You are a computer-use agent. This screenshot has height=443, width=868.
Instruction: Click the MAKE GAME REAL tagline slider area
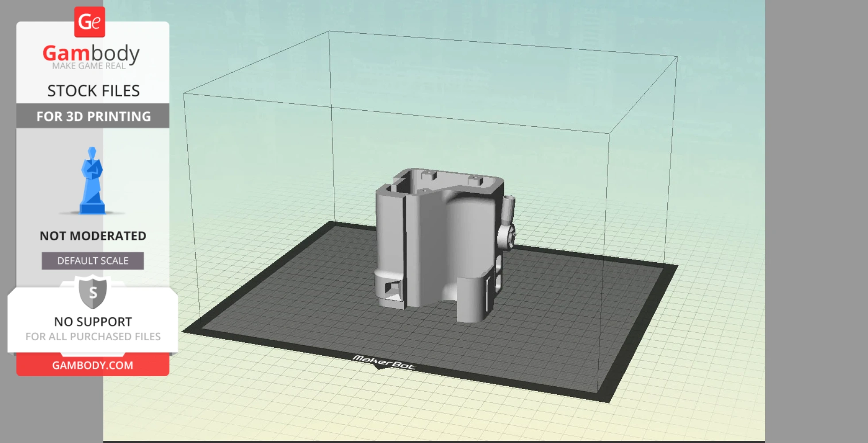pos(90,66)
